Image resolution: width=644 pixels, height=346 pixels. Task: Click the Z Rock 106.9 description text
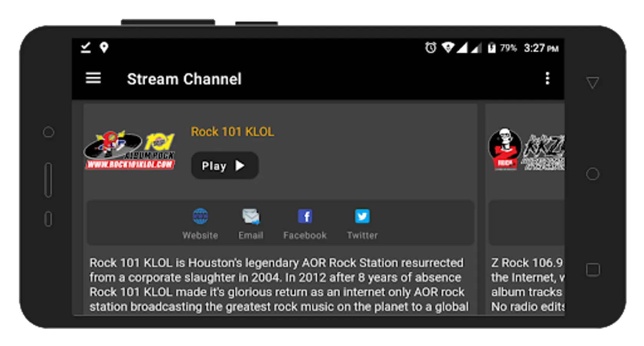pyautogui.click(x=528, y=284)
